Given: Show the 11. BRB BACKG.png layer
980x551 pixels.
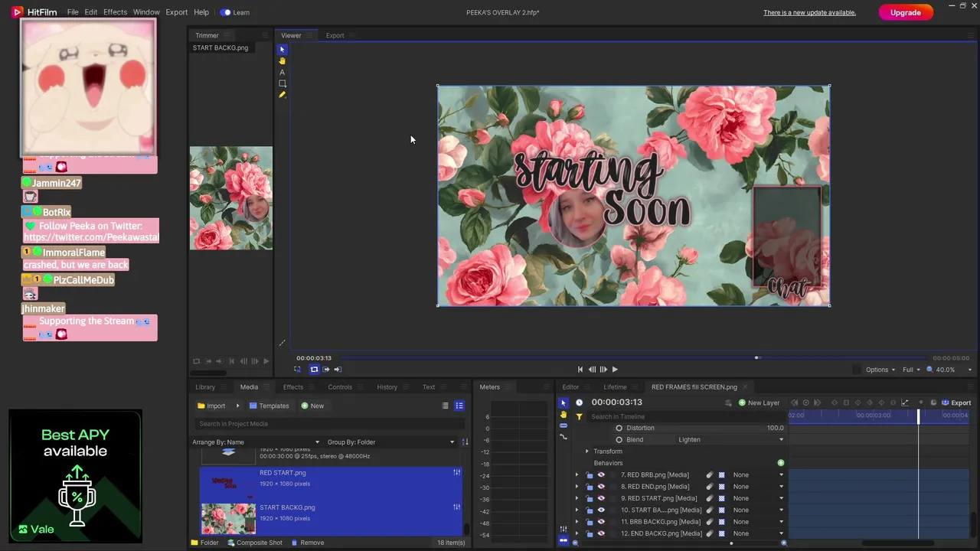Looking at the screenshot, I should [x=601, y=522].
